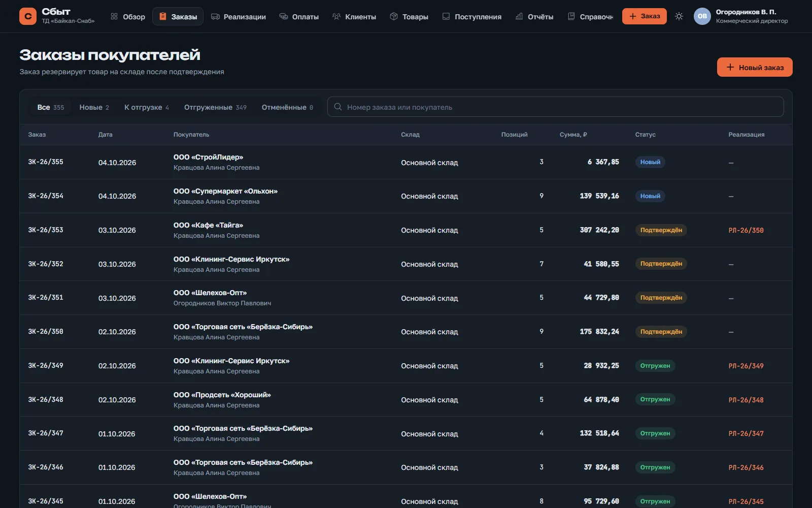
Task: Click the «Новый заказ» button
Action: (x=755, y=67)
